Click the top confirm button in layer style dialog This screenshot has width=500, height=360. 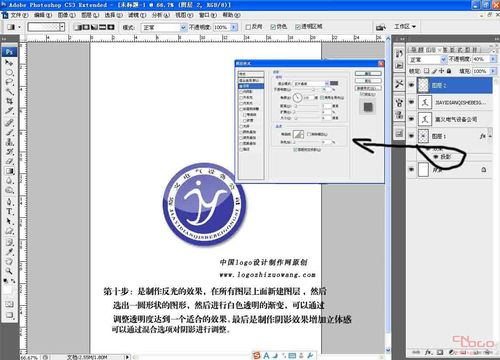[368, 73]
